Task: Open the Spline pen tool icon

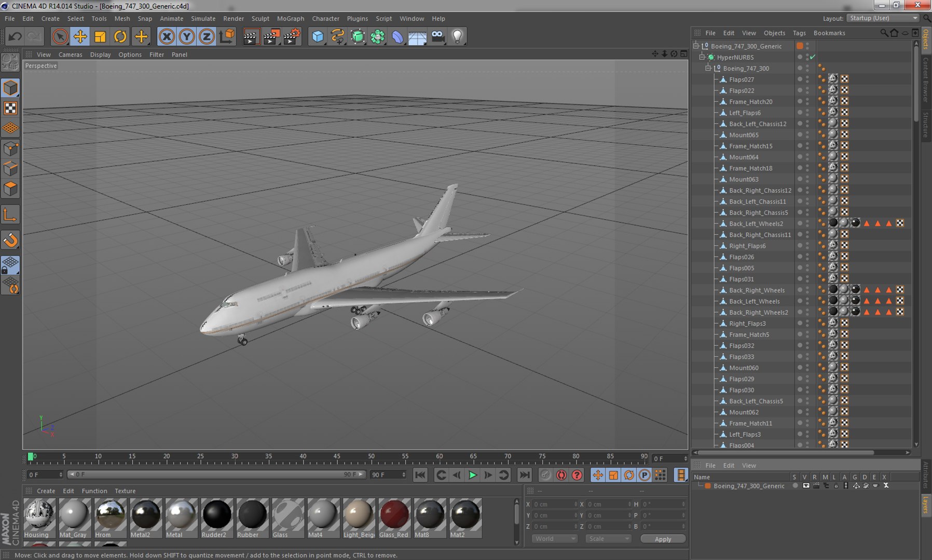Action: click(x=338, y=36)
